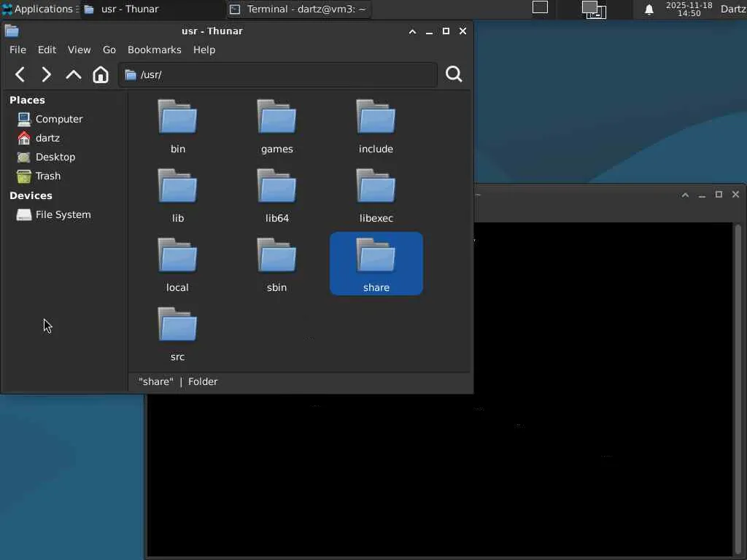The width and height of the screenshot is (747, 560).
Task: Select the sbin folder icon
Action: click(x=276, y=255)
